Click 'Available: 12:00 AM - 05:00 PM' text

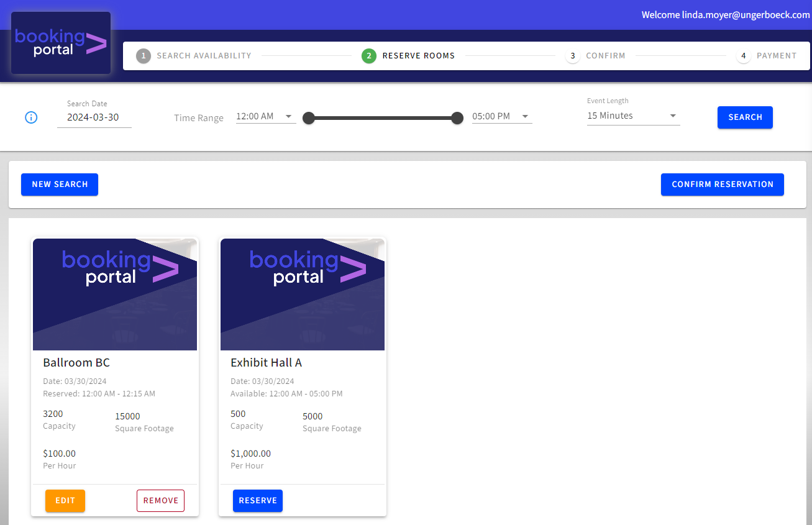[x=286, y=394]
